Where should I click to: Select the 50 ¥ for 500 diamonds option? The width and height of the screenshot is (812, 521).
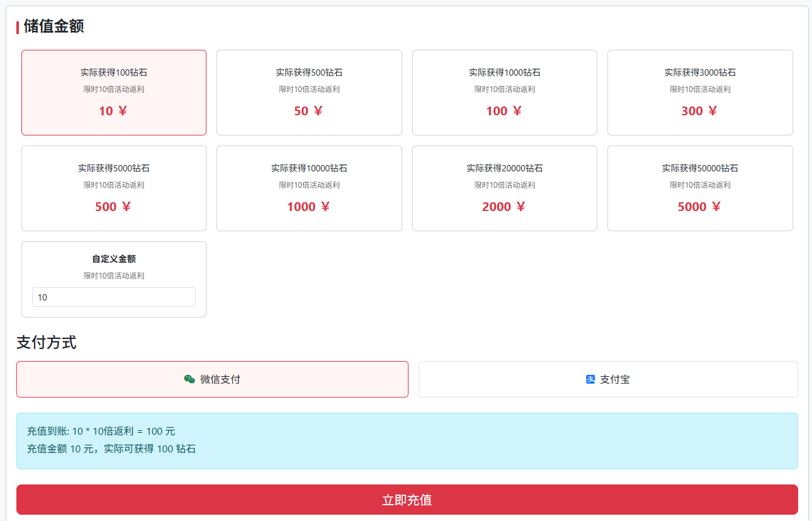(x=309, y=93)
